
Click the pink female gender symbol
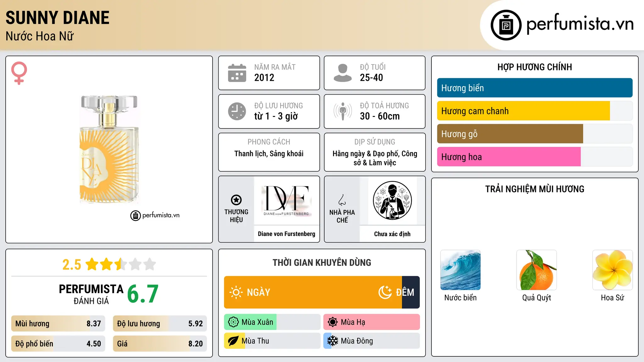tap(19, 73)
